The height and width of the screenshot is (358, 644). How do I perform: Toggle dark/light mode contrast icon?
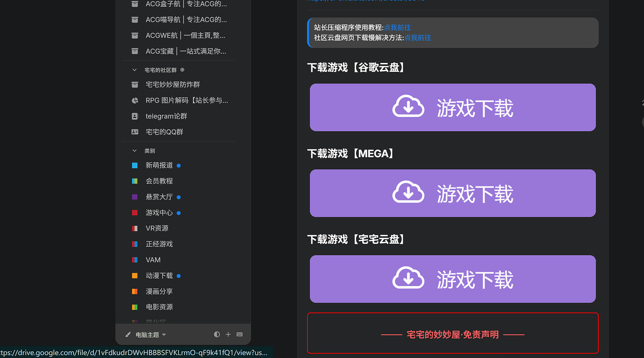pos(217,335)
